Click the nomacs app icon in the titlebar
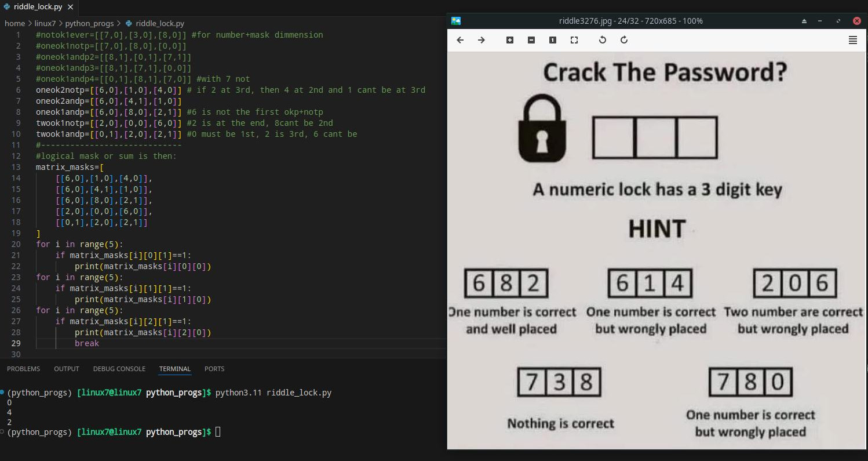 [x=457, y=20]
